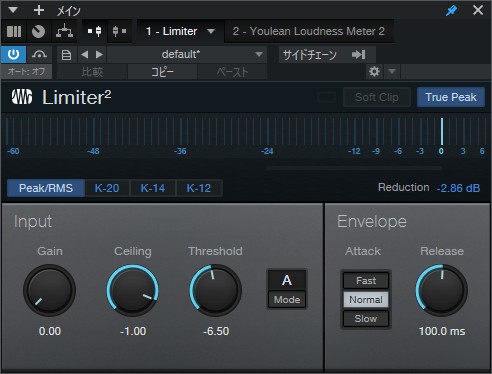492x374 pixels.
Task: Expand the arrow beside the gear
Action: point(392,71)
